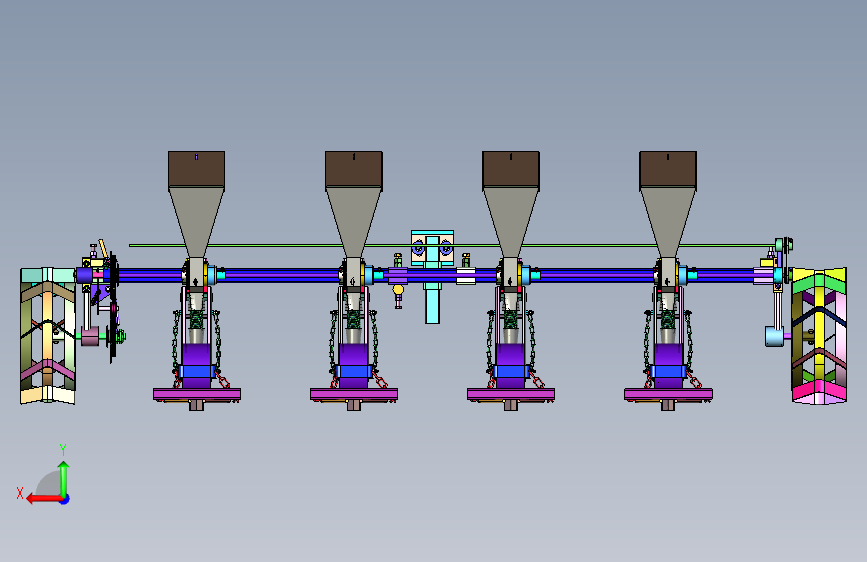This screenshot has width=867, height=562.
Task: Select the yellow ball knob below the shaft
Action: click(x=398, y=290)
